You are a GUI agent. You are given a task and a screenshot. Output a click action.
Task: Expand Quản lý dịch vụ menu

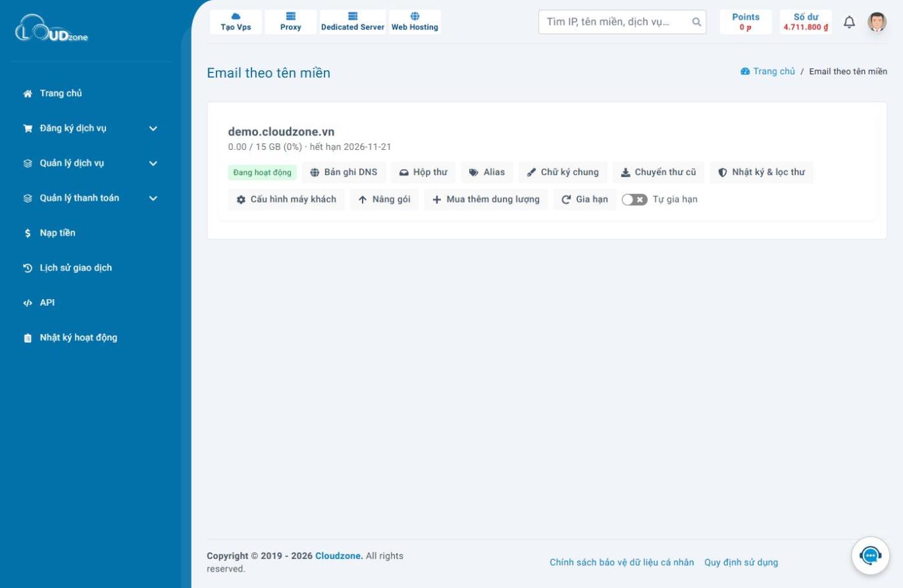(x=91, y=163)
